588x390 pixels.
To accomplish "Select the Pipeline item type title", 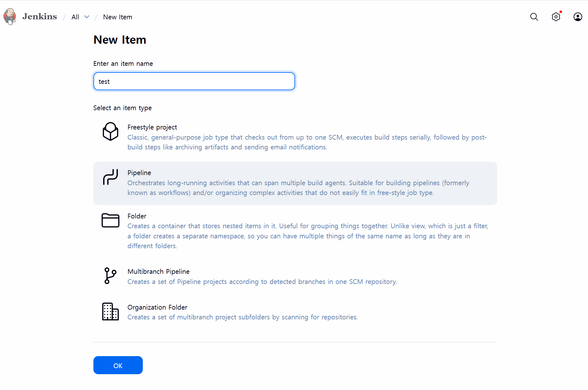I will click(x=139, y=173).
